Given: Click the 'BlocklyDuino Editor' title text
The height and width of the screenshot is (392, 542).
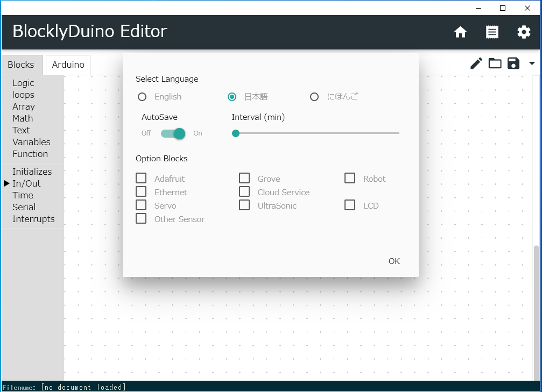Looking at the screenshot, I should click(90, 31).
